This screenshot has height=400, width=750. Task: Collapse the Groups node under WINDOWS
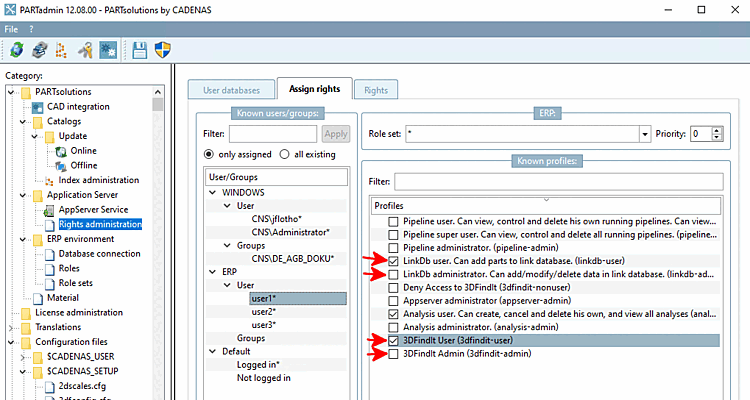coord(228,245)
